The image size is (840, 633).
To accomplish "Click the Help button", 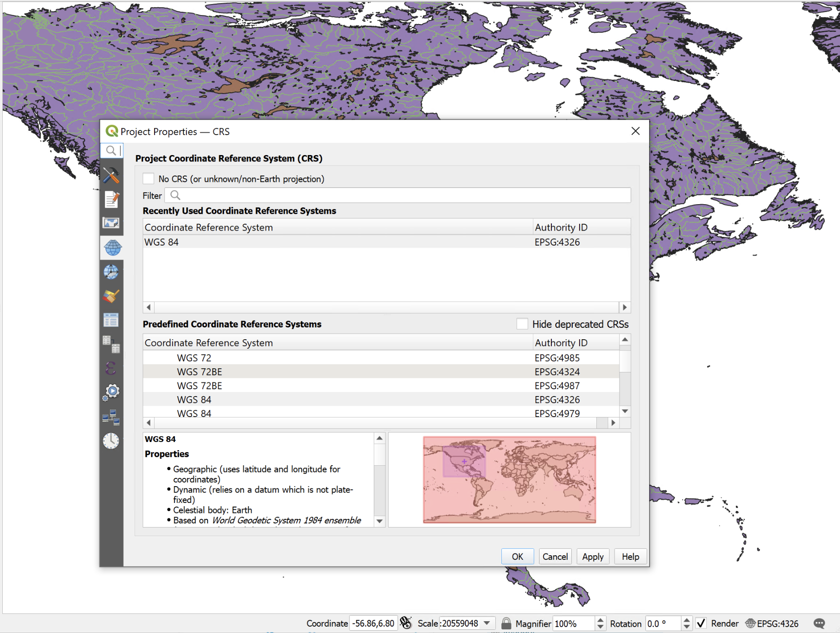I will coord(630,557).
